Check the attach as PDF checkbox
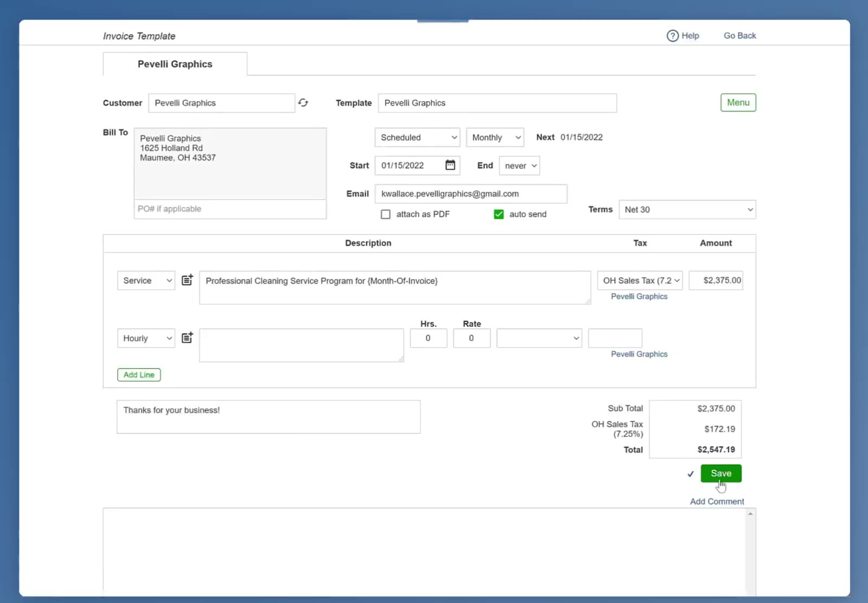The image size is (868, 603). (386, 214)
